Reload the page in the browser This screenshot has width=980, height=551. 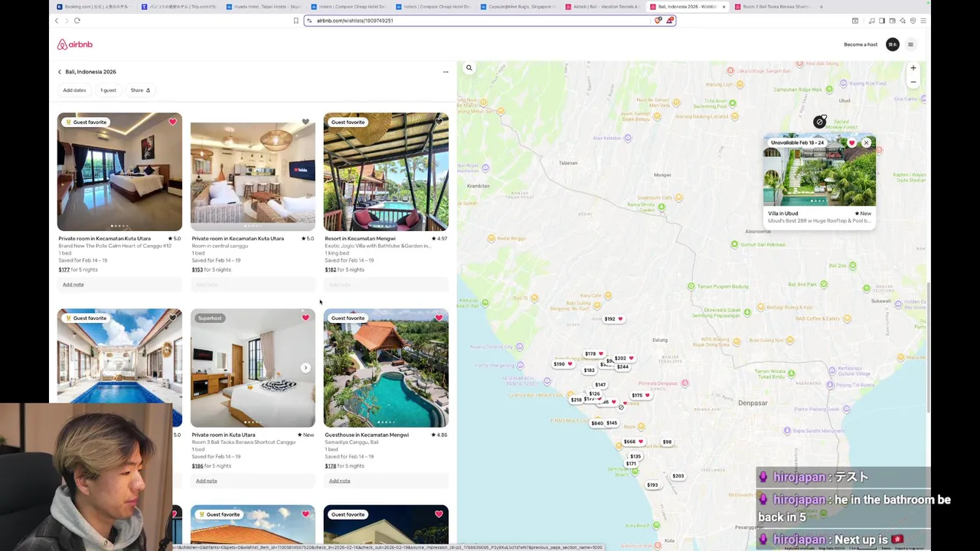click(77, 21)
